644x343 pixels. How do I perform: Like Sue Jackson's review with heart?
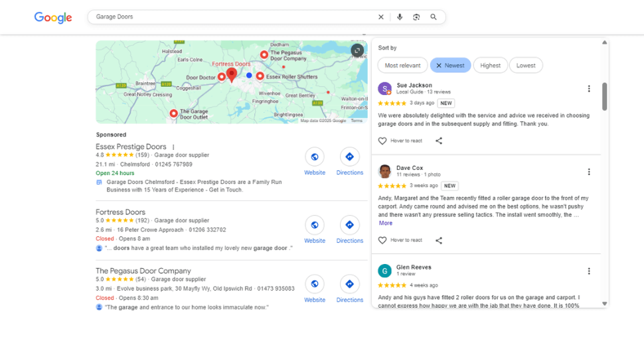(x=382, y=141)
